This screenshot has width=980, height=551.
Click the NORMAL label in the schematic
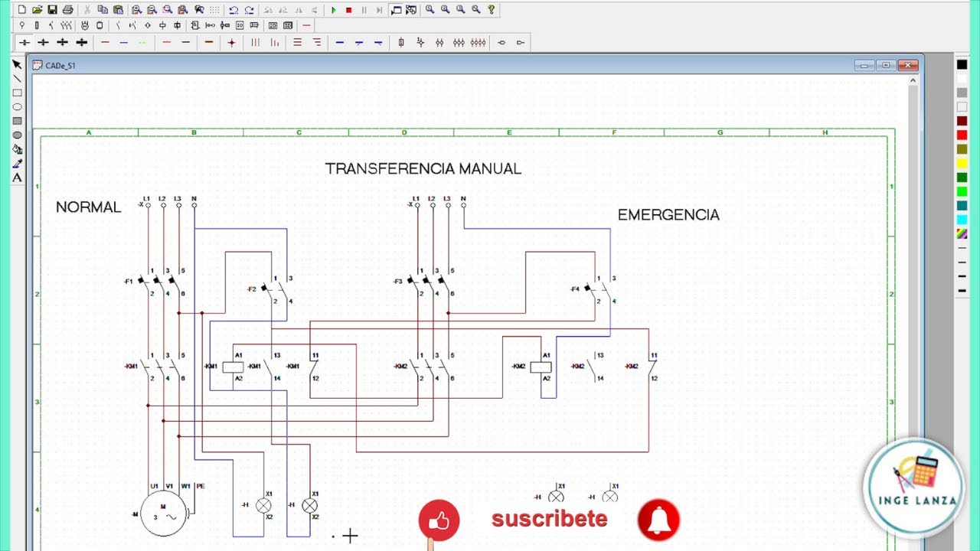pyautogui.click(x=89, y=207)
